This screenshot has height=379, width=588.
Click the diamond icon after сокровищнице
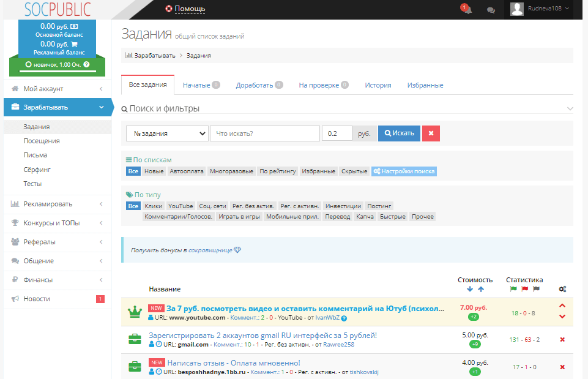pos(237,250)
